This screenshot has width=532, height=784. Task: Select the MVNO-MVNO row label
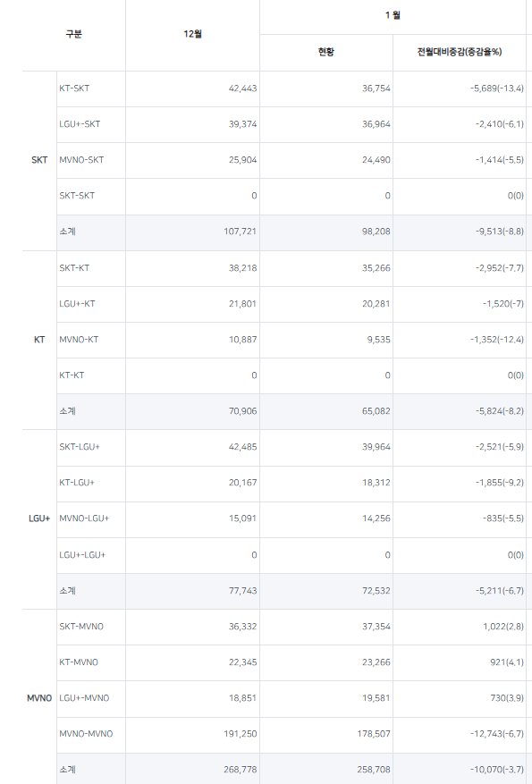[x=86, y=734]
